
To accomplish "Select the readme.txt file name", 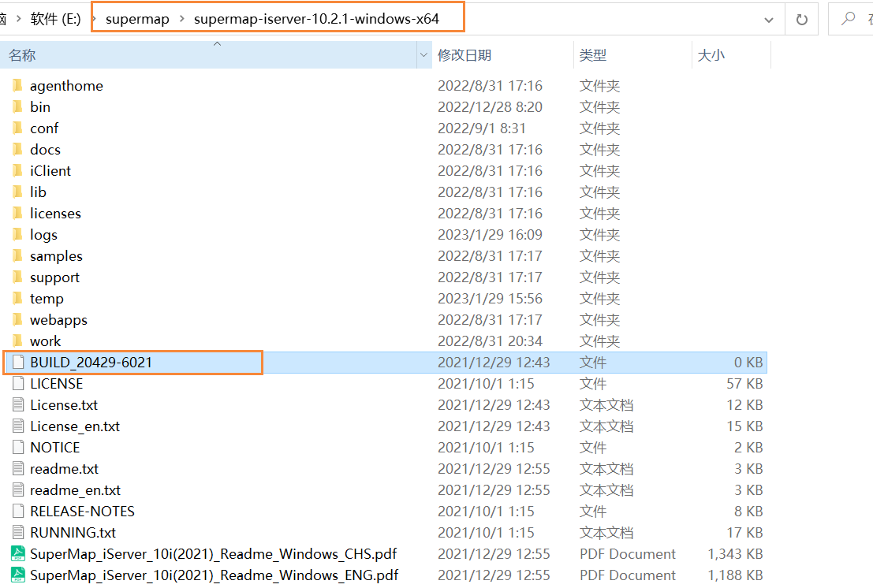I will 64,469.
